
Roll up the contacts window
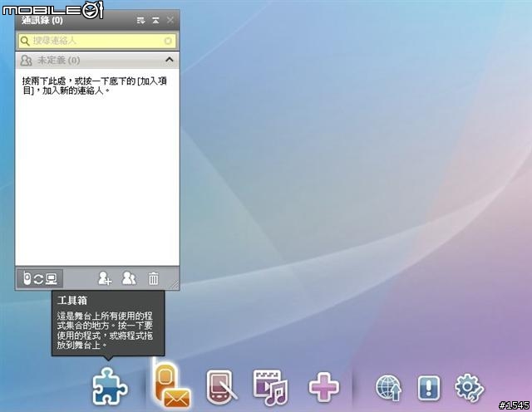(155, 21)
